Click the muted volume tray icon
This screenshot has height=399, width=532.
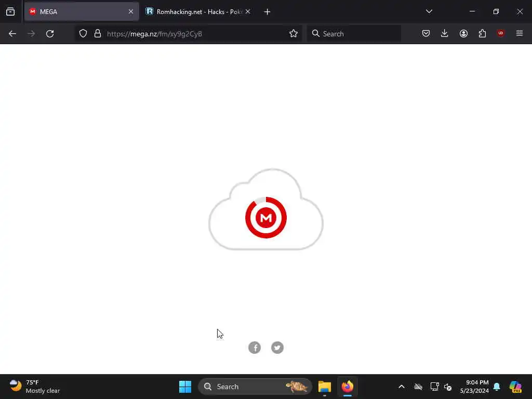(448, 387)
